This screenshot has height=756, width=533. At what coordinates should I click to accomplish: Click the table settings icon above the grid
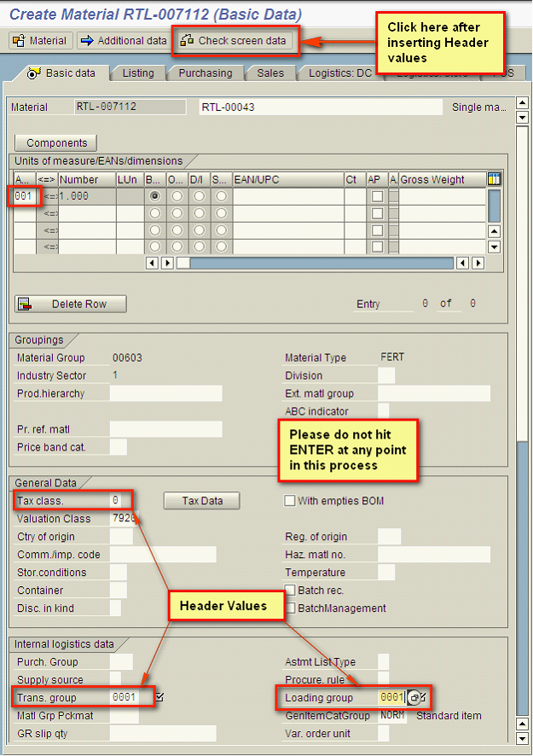[x=494, y=179]
